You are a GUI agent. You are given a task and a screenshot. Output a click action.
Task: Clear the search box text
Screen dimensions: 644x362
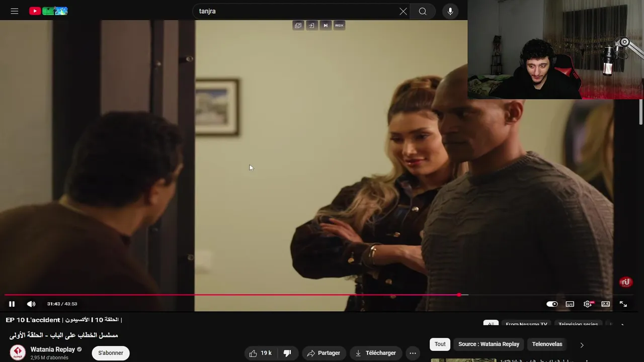(403, 11)
